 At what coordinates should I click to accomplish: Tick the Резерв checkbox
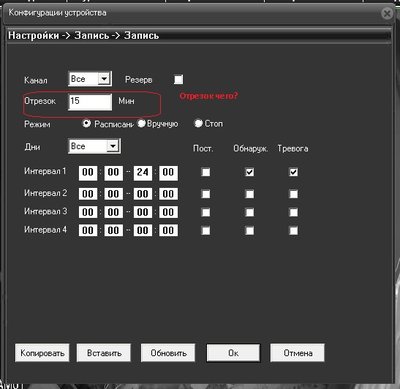(x=179, y=79)
